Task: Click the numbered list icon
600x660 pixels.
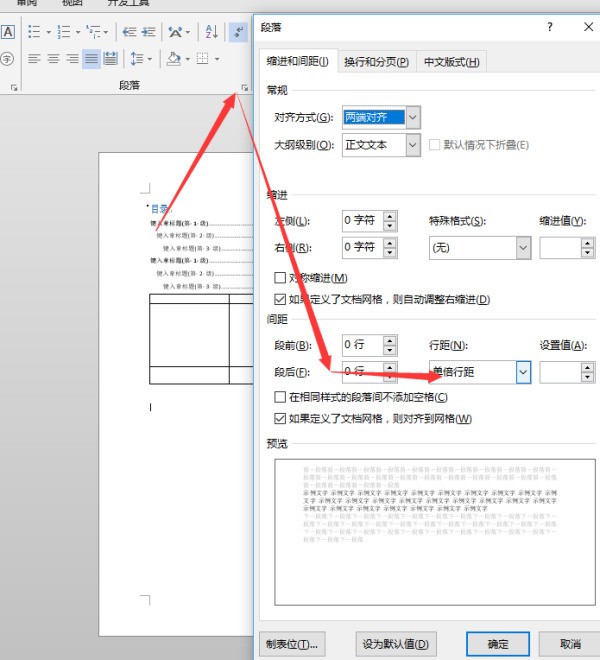Action: click(64, 32)
